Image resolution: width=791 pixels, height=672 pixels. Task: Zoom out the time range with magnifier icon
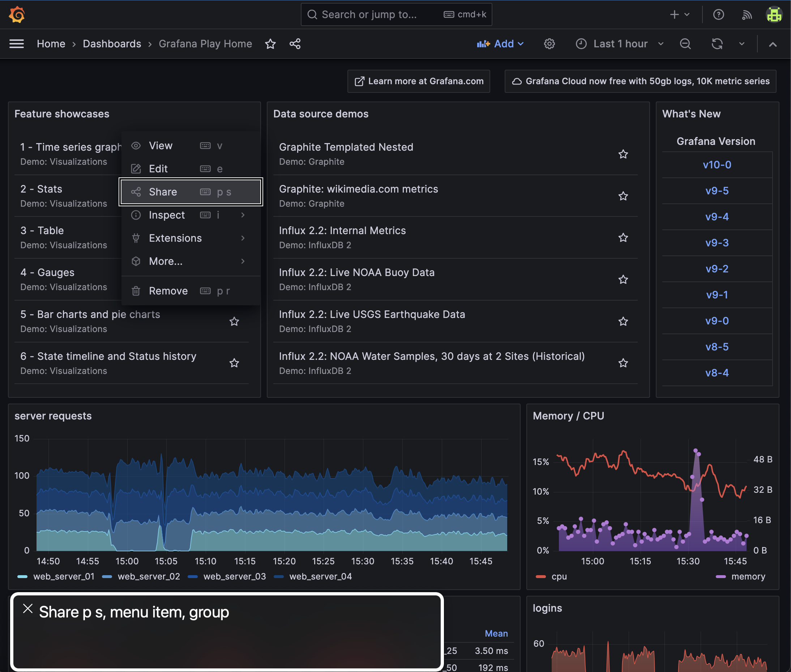click(x=685, y=43)
